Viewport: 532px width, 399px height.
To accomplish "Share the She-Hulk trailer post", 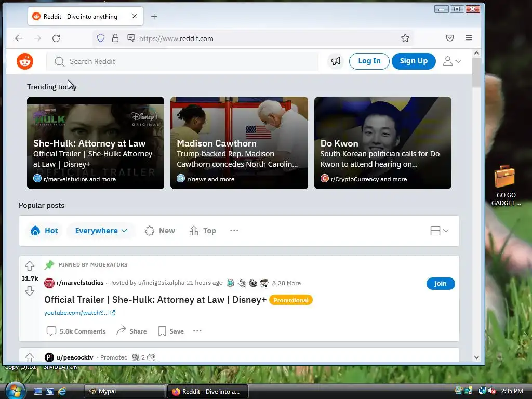I will 131,331.
